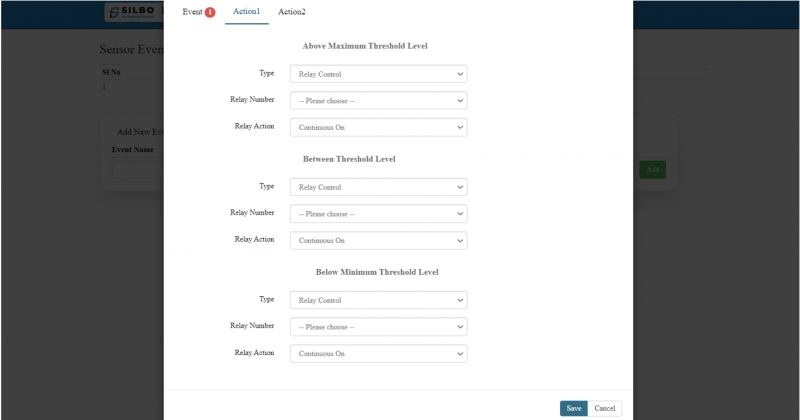Switch to the Event tab

click(x=192, y=12)
